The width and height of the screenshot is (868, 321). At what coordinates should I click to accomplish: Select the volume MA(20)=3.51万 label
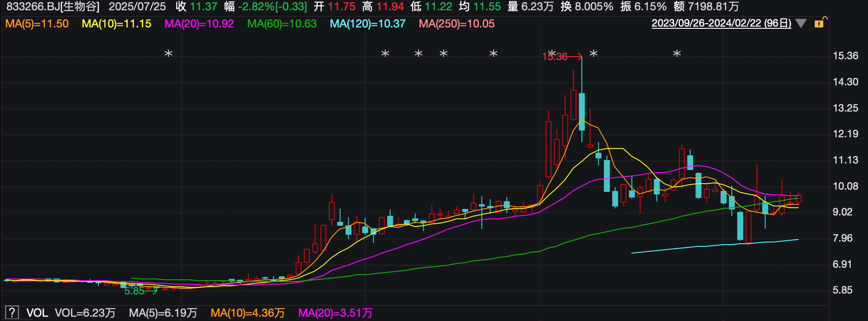(336, 313)
